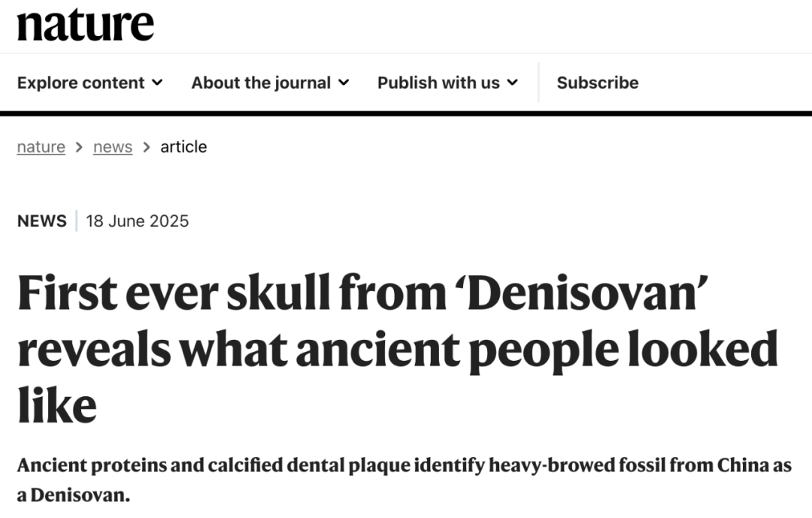The width and height of the screenshot is (812, 518).
Task: Go to nature breadcrumb link
Action: pyautogui.click(x=41, y=147)
